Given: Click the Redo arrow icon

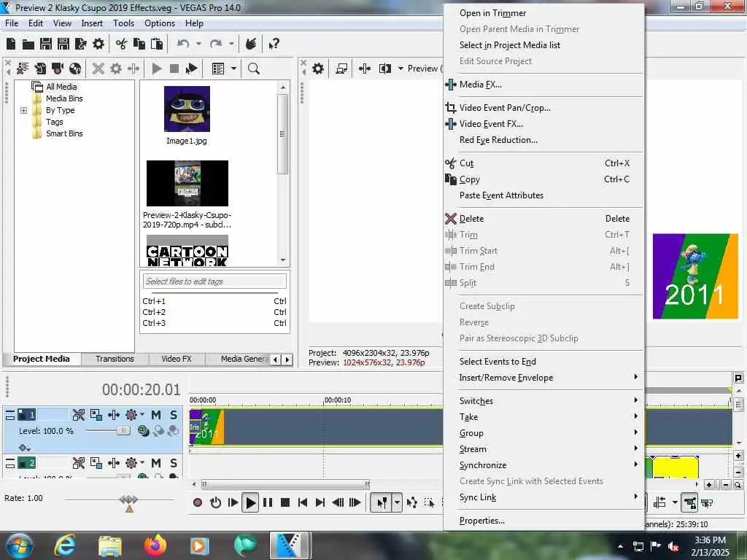Looking at the screenshot, I should [216, 44].
